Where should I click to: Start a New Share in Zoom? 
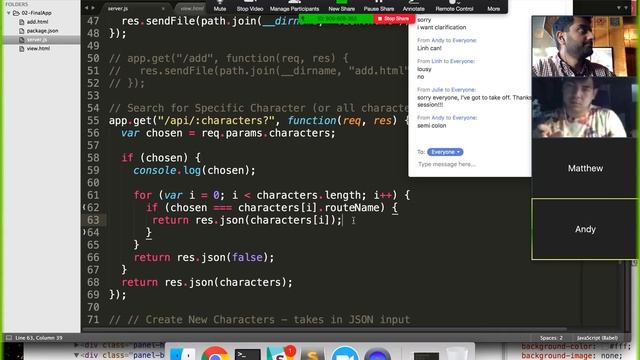coord(342,6)
